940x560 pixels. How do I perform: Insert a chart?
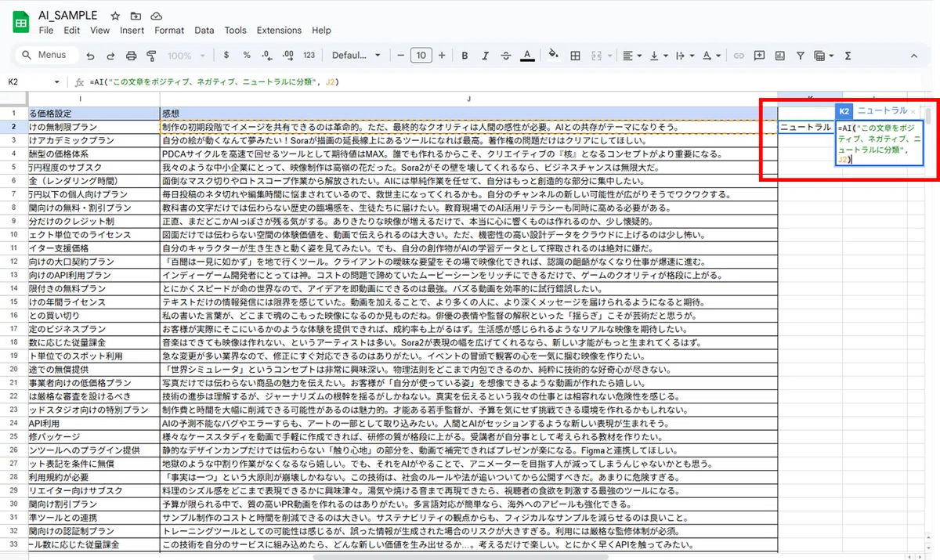pos(779,56)
